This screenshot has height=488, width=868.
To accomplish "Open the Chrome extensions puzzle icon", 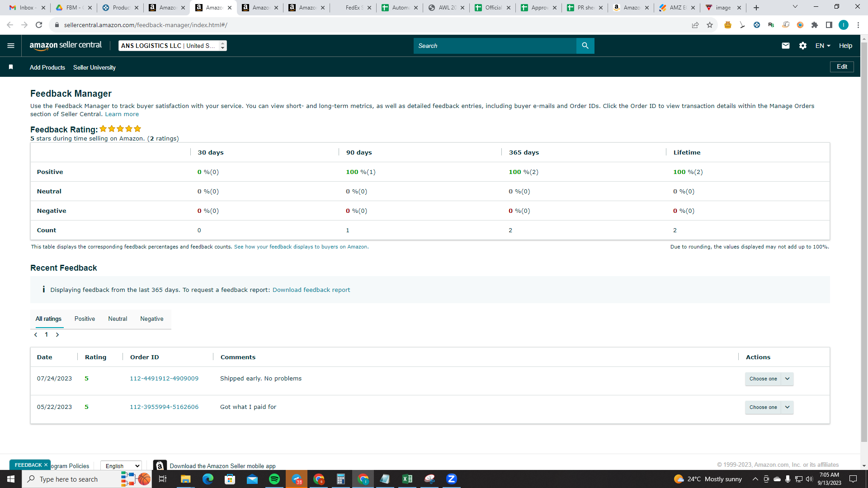I will (815, 25).
